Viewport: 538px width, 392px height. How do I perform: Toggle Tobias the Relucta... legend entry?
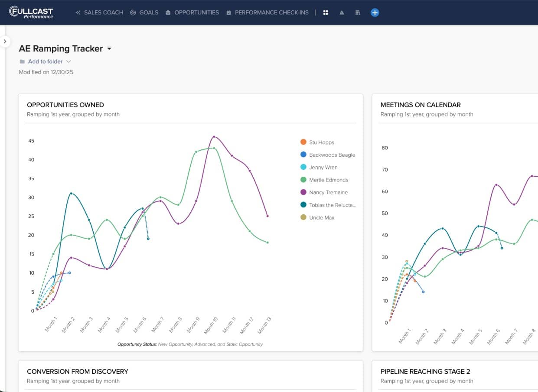click(328, 205)
